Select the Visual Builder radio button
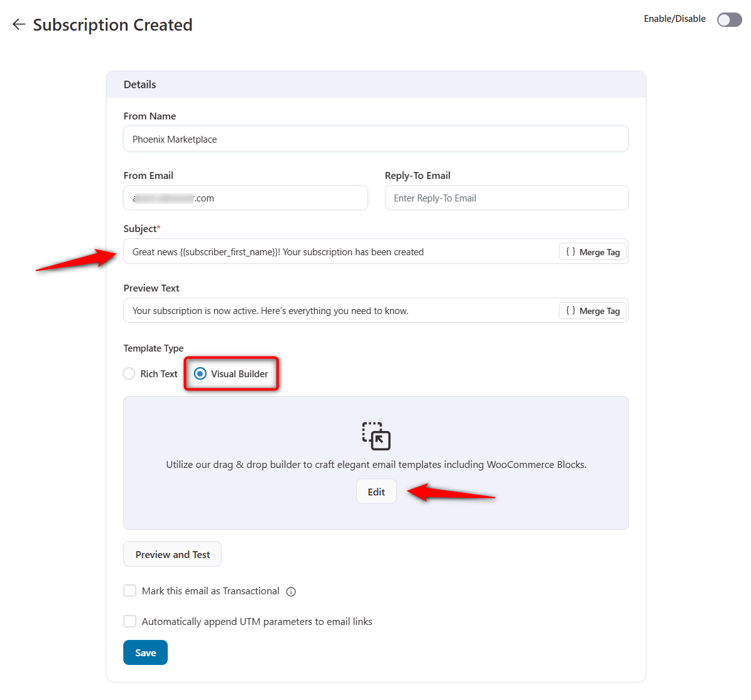Screen dimensions: 751x700 tap(200, 373)
